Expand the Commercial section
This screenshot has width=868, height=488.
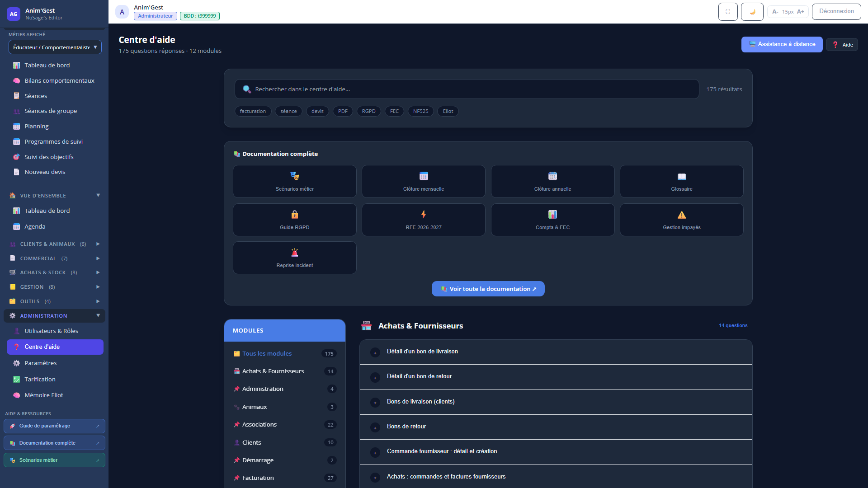[x=54, y=258]
